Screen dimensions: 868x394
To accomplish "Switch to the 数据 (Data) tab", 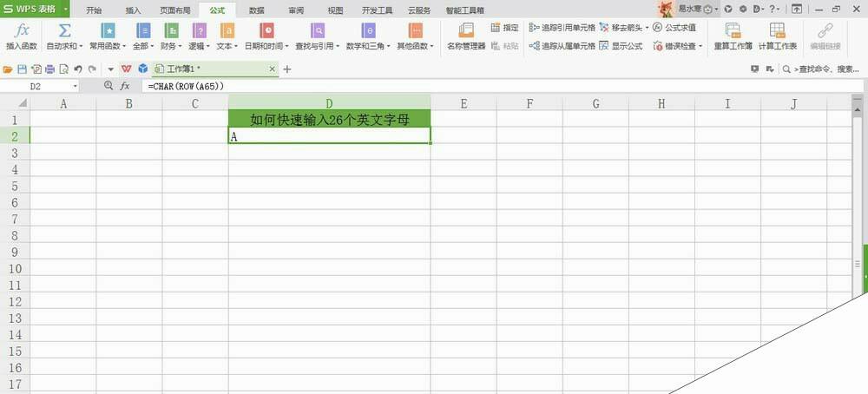I will (256, 10).
